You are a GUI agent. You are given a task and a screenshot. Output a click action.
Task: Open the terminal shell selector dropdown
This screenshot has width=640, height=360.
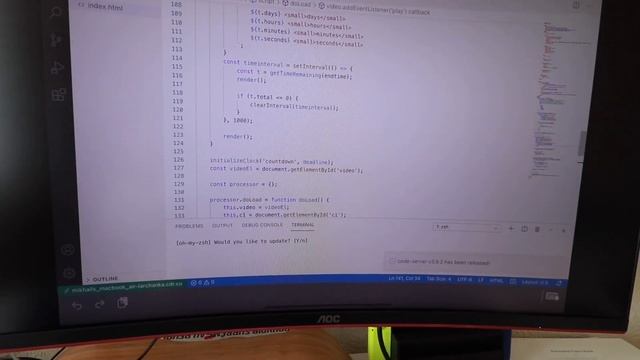(467, 227)
